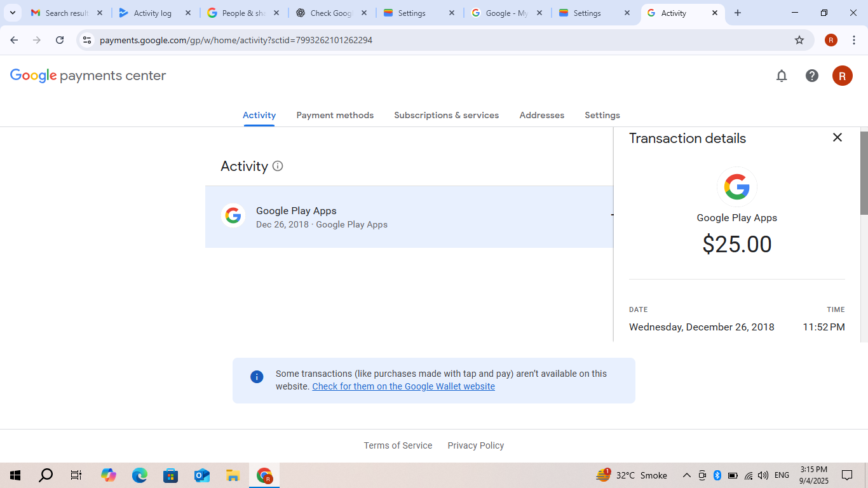The image size is (868, 488).
Task: Follow the Google Wallet website link
Action: (403, 386)
